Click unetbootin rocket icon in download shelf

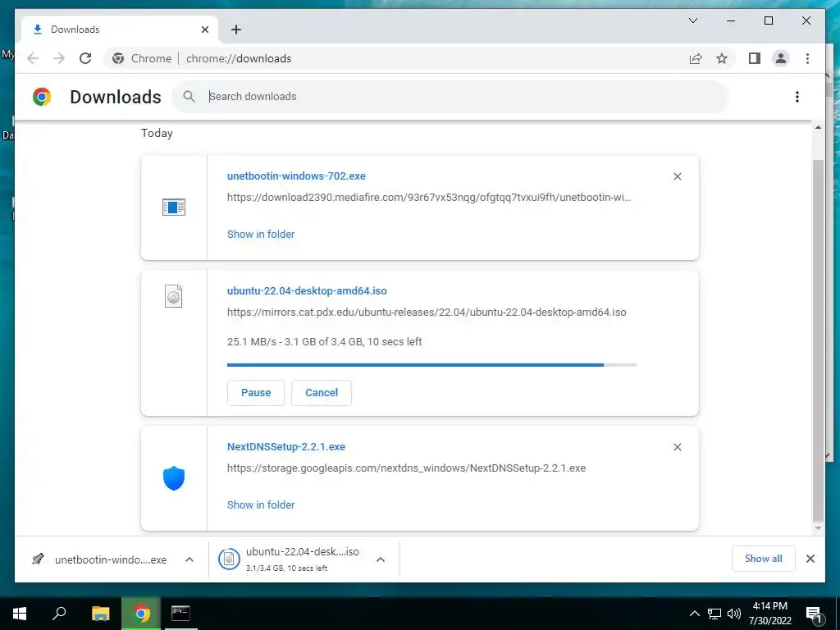[38, 559]
